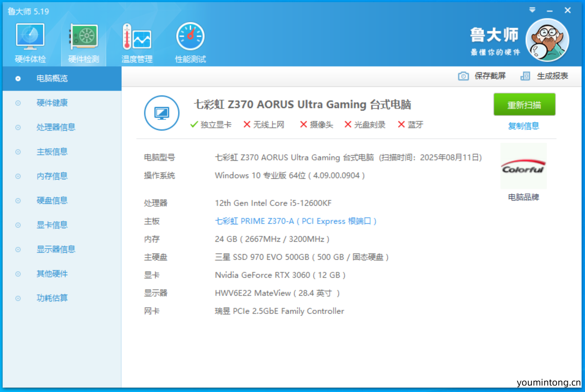585x392 pixels.
Task: Open 其他硬件 in the sidebar
Action: pyautogui.click(x=62, y=274)
